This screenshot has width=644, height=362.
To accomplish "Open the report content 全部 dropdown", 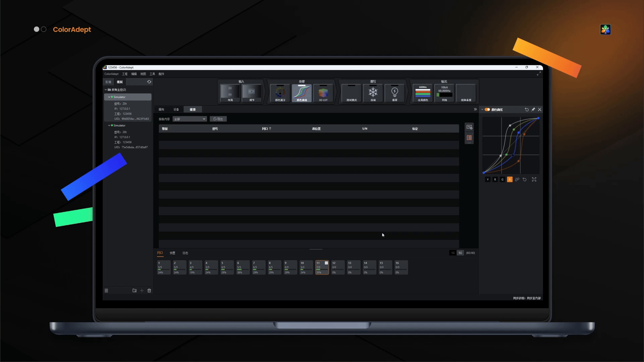I will click(190, 119).
